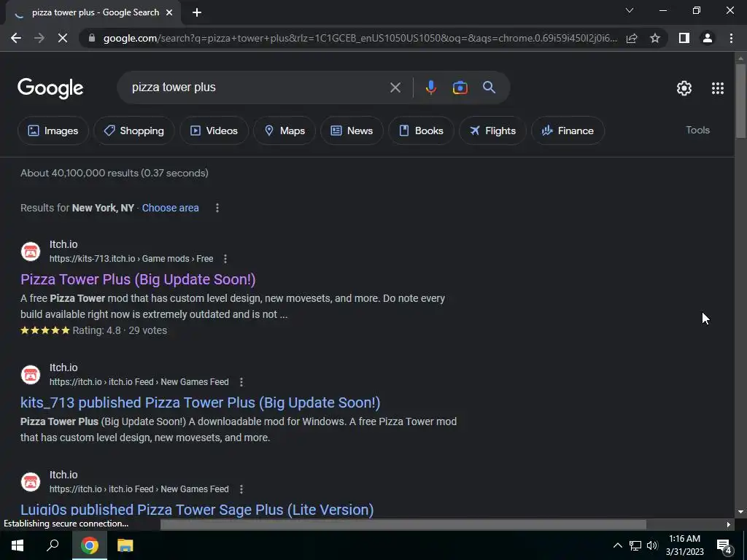Open Chrome's three-dot menu
The height and width of the screenshot is (560, 747).
[731, 38]
